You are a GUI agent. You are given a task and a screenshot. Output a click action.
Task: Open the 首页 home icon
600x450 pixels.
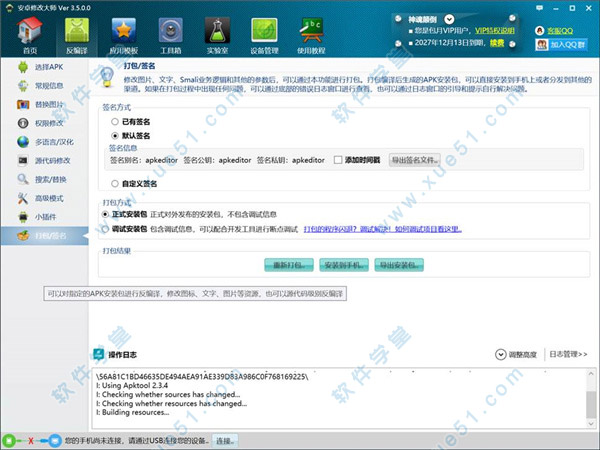click(29, 35)
